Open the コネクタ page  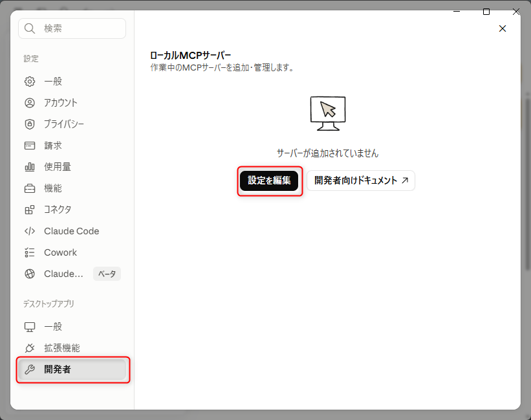click(72, 210)
